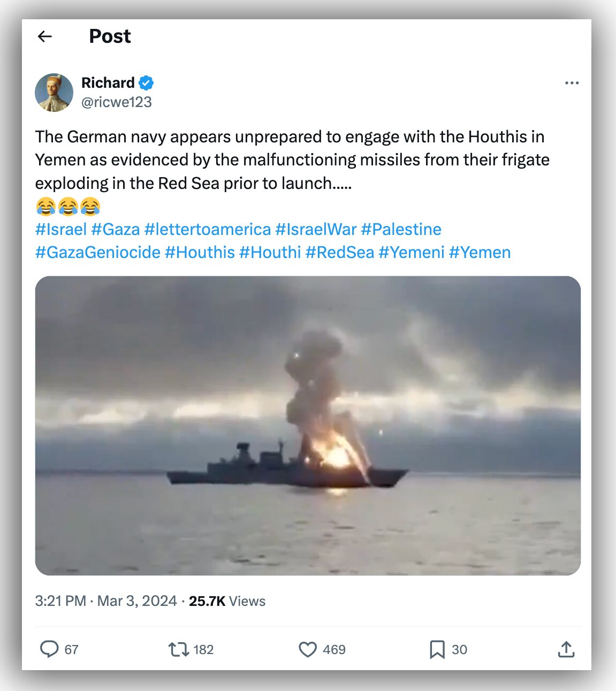Open the @ricwe123 handle link
Image resolution: width=616 pixels, height=691 pixels.
pyautogui.click(x=117, y=102)
